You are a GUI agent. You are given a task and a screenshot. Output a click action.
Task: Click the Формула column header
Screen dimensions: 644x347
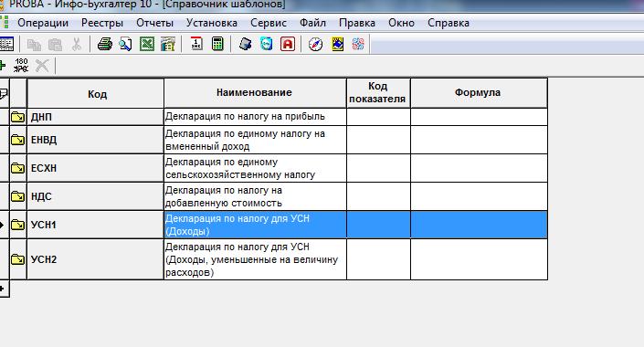[x=479, y=94]
